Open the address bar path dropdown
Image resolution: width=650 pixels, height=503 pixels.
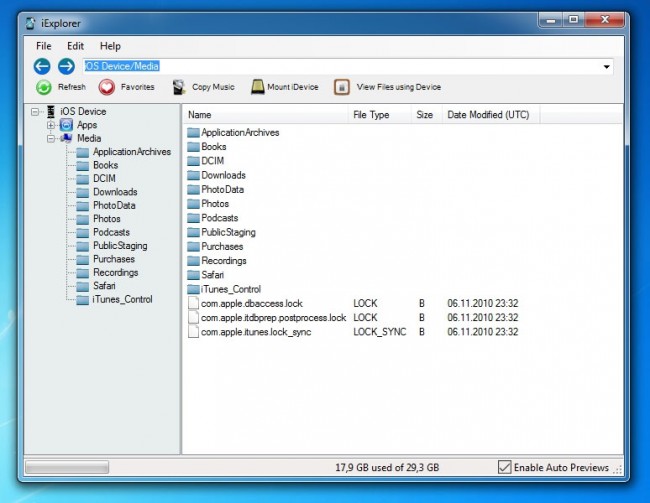(x=606, y=67)
